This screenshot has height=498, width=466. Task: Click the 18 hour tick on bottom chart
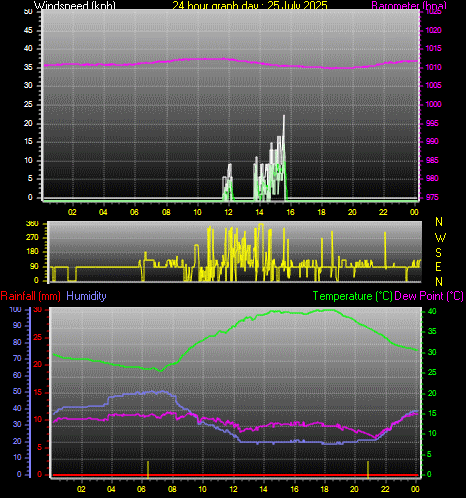click(x=325, y=489)
